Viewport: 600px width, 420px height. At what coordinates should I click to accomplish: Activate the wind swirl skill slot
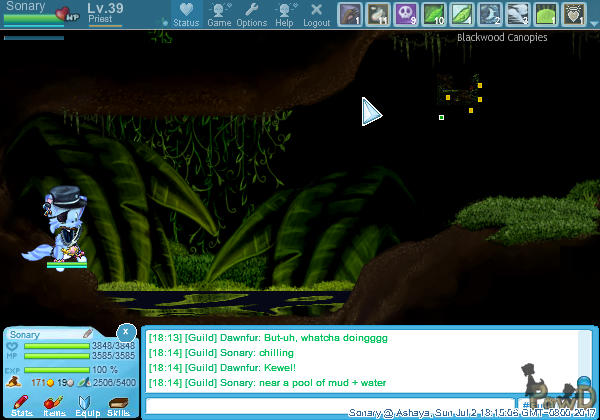pos(518,14)
